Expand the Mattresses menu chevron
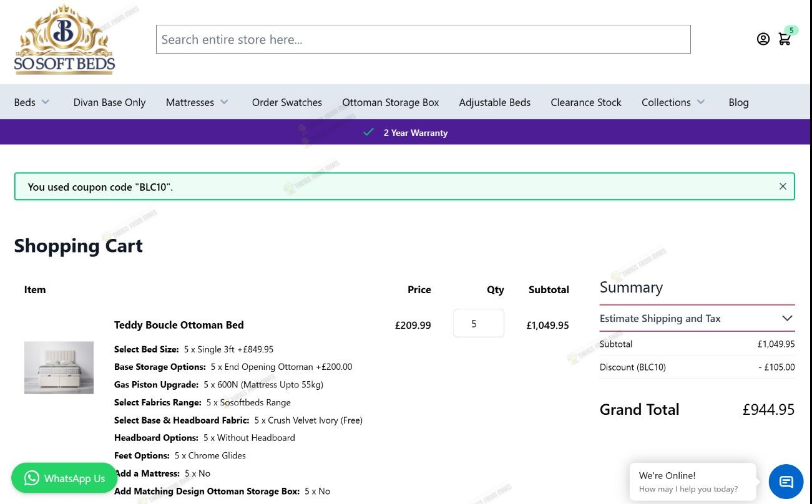This screenshot has height=504, width=812. (x=224, y=102)
